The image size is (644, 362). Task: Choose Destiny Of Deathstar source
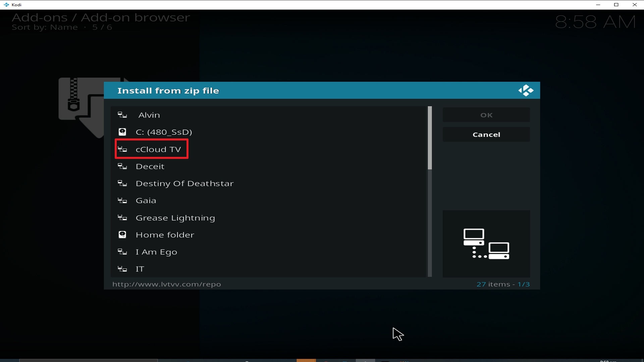[x=268, y=183]
